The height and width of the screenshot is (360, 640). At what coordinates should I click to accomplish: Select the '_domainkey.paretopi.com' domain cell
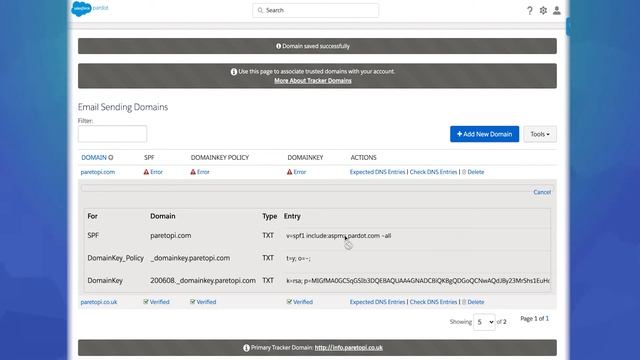click(190, 258)
